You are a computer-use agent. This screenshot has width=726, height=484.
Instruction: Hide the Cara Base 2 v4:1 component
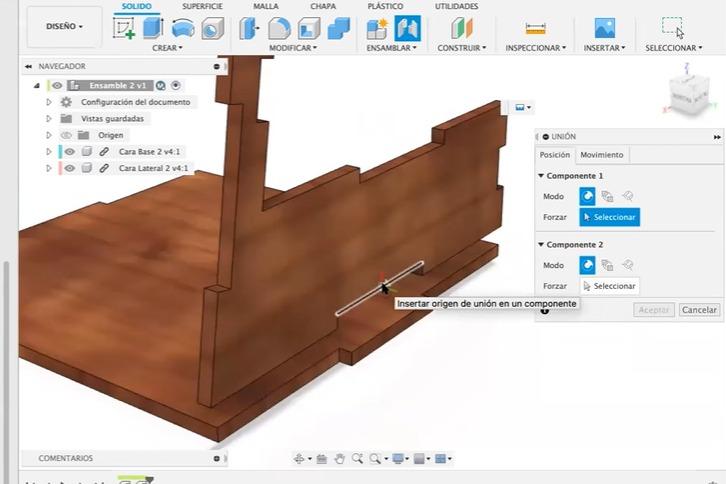[x=69, y=151]
